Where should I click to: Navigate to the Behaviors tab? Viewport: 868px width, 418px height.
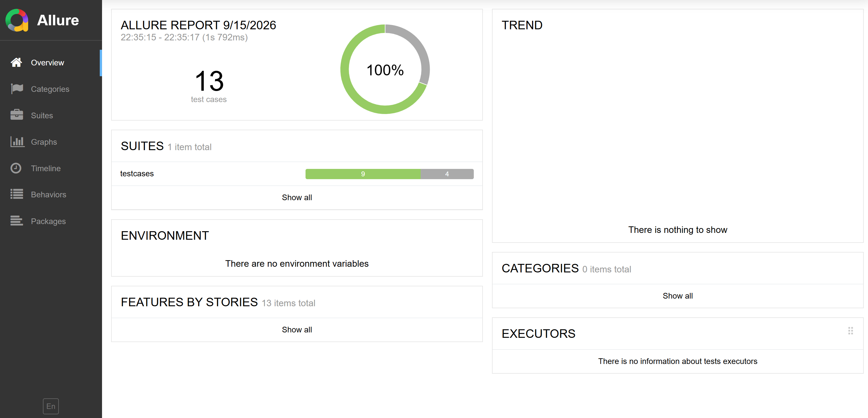pyautogui.click(x=51, y=194)
